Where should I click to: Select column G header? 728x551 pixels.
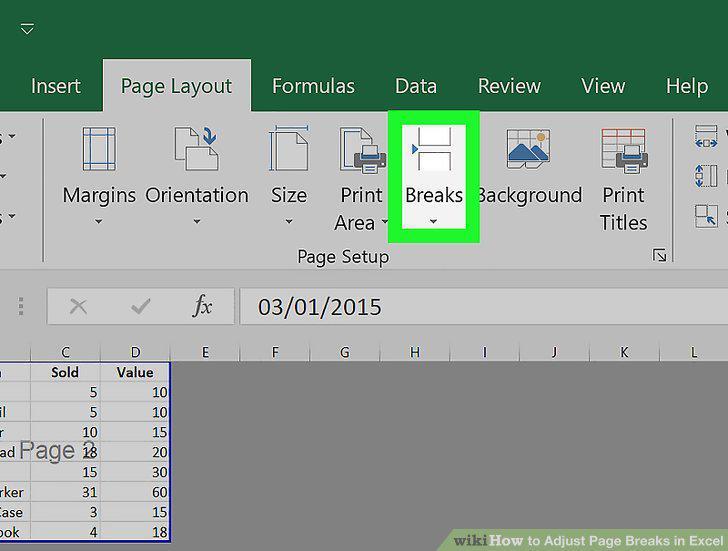(344, 352)
